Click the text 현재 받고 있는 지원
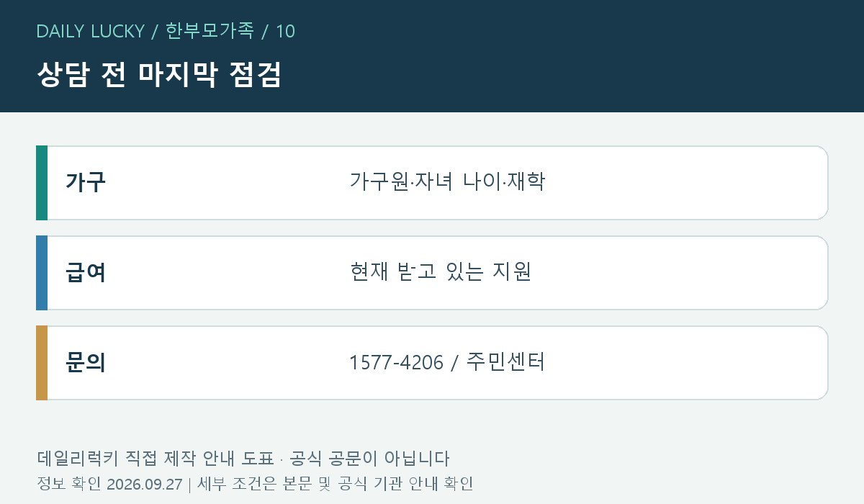 [x=441, y=272]
